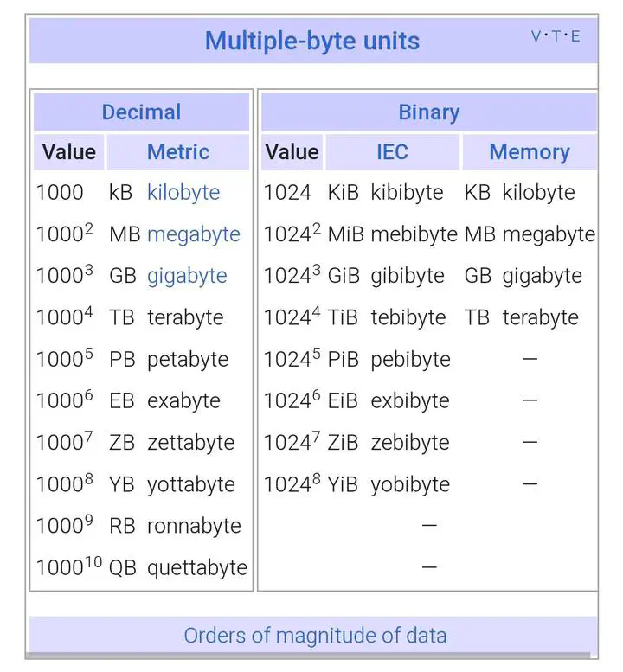Screen dimensions: 623x672
Task: Click the V (view template) link
Action: coord(536,35)
